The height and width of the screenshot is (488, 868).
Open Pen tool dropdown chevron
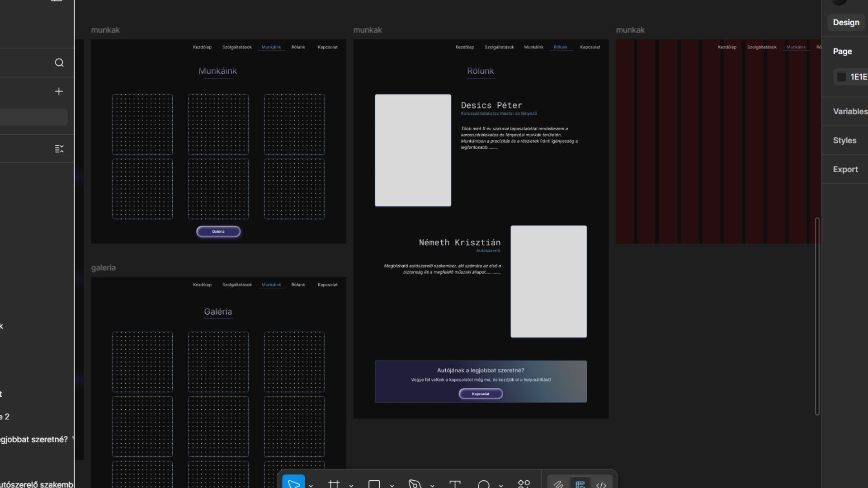pos(432,485)
